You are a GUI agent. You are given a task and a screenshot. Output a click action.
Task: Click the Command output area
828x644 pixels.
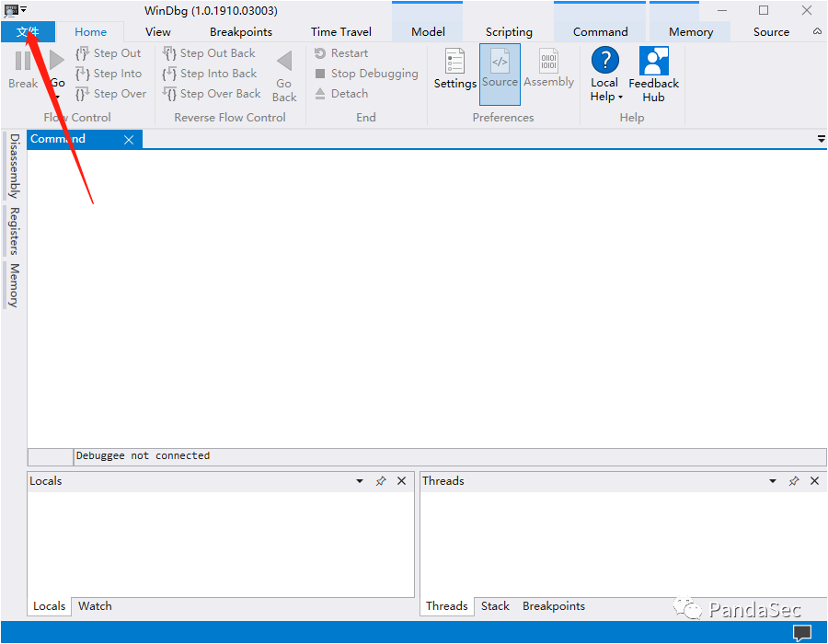(427, 299)
